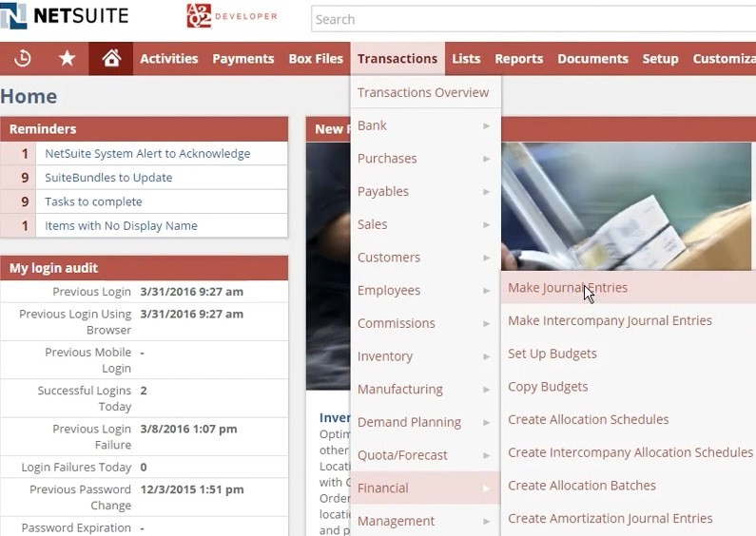The height and width of the screenshot is (536, 756).
Task: Go to the Home house icon
Action: pos(111,58)
